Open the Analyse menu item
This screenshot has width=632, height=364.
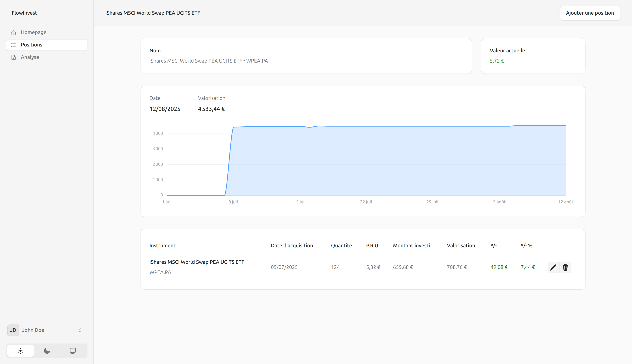(30, 57)
